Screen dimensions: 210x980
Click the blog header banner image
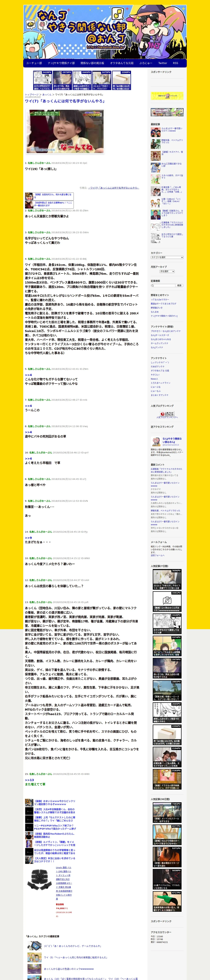tap(105, 32)
